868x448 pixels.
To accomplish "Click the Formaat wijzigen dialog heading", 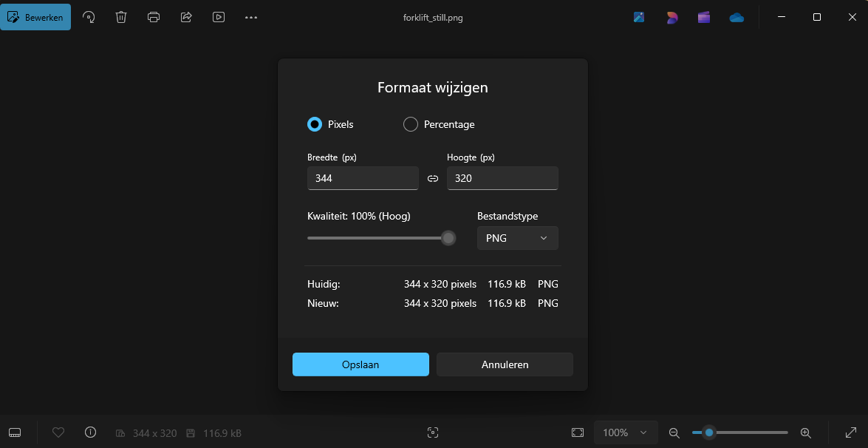I will pyautogui.click(x=433, y=87).
